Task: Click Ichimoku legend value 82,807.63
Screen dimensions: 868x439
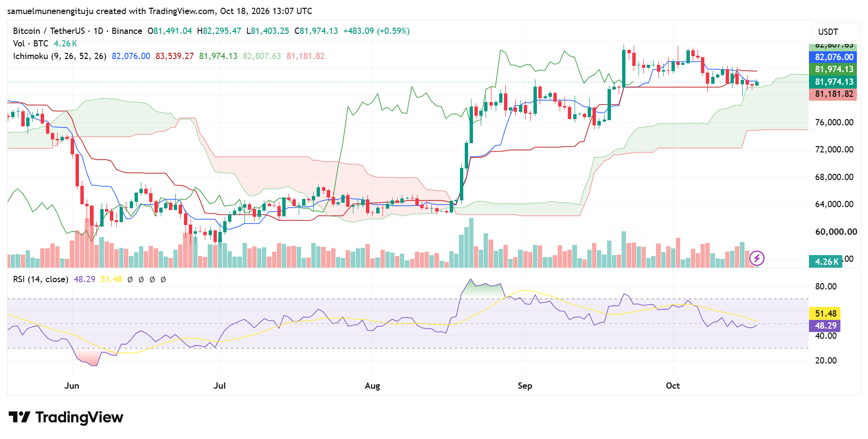Action: 262,56
